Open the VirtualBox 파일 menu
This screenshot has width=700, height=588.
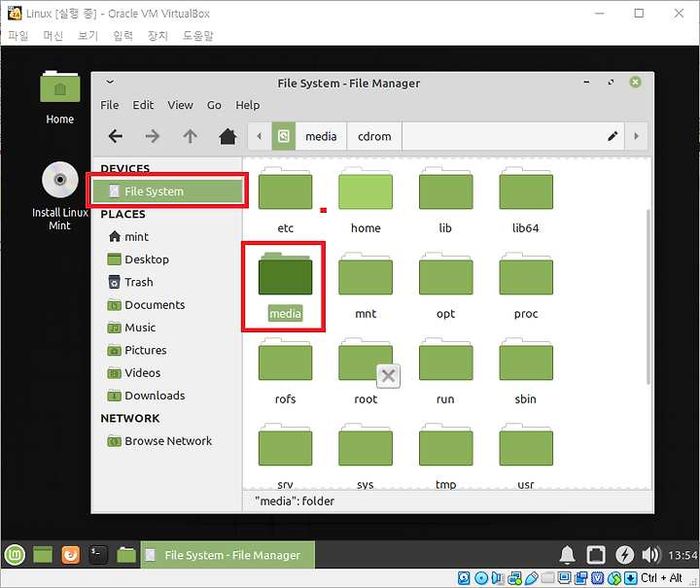(x=18, y=35)
